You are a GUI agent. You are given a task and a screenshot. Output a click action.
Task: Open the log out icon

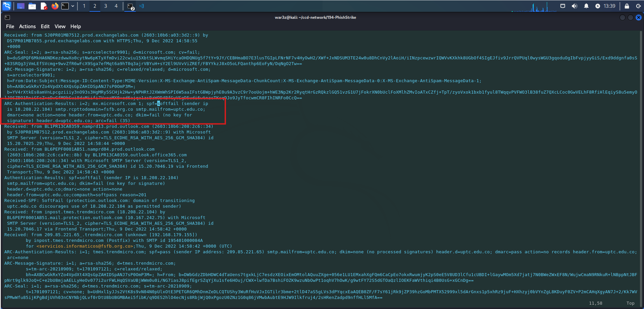(x=638, y=6)
